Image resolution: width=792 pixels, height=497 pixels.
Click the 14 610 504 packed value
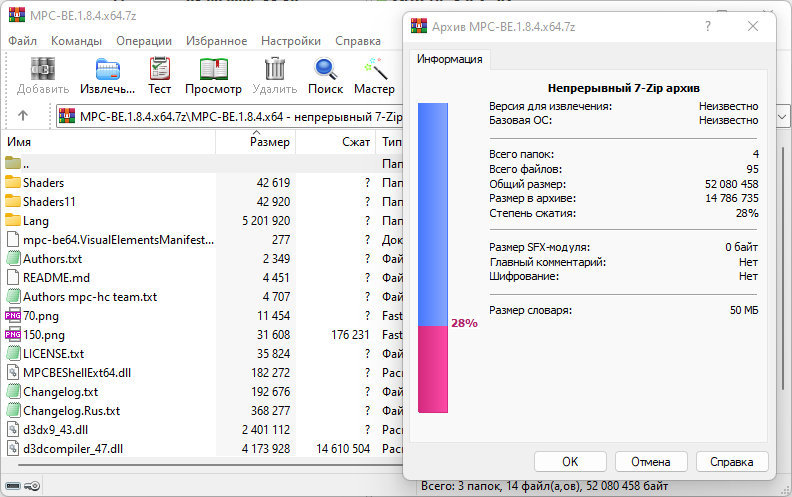(x=343, y=449)
